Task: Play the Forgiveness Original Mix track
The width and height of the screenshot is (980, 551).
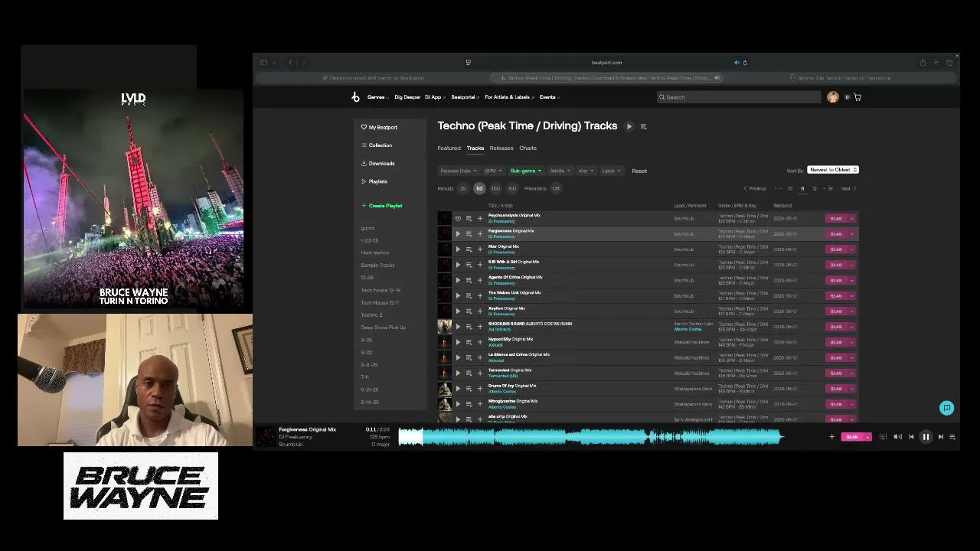Action: tap(458, 233)
